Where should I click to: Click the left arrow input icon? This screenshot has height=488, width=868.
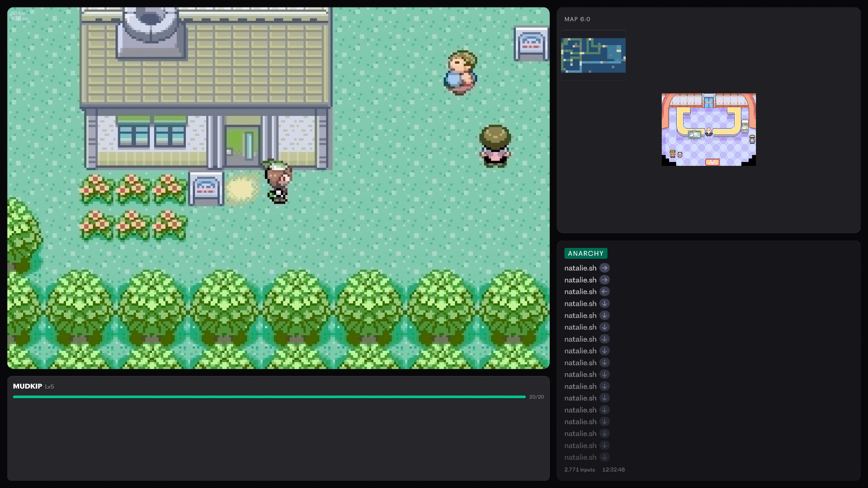tap(604, 292)
